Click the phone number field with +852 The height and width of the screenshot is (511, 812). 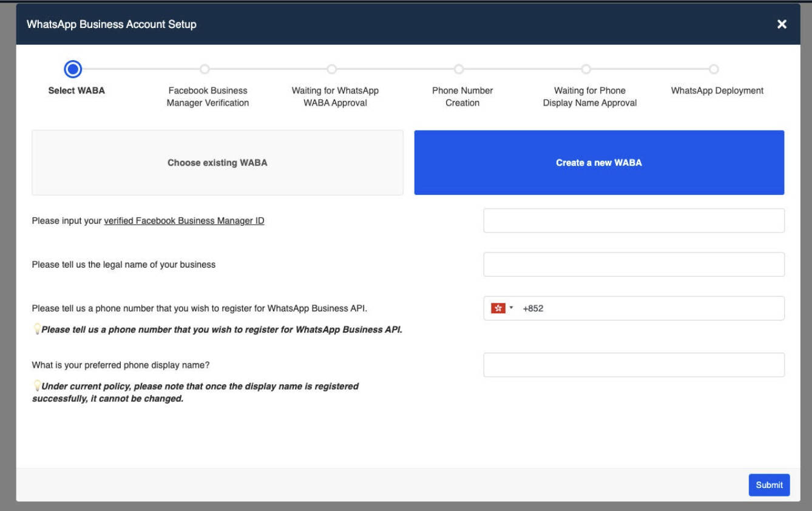point(634,308)
